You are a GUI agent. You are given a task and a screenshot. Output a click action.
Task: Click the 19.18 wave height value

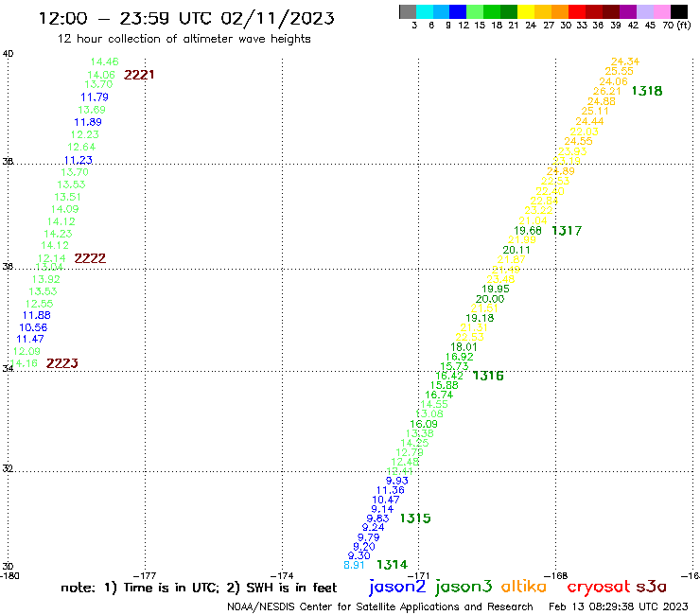480,319
